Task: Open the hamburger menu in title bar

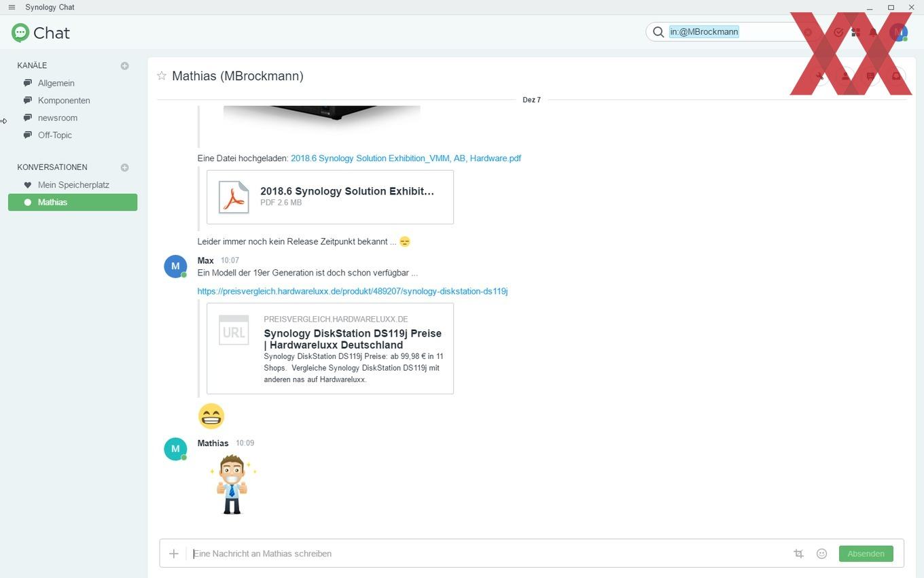Action: (x=12, y=7)
